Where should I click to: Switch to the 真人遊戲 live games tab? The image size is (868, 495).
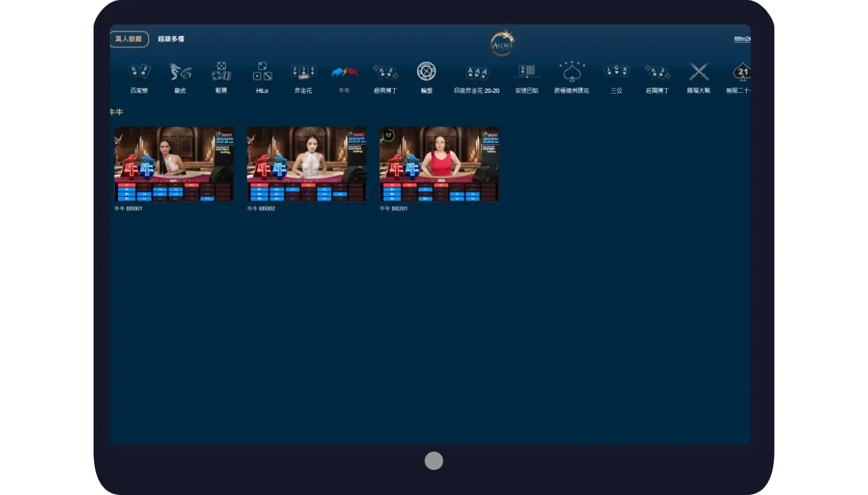tap(129, 39)
